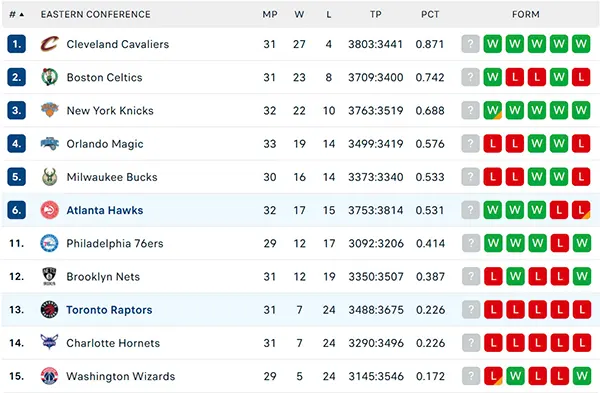The width and height of the screenshot is (600, 393).
Task: Open the Charlotte Hornets team link
Action: click(x=113, y=343)
